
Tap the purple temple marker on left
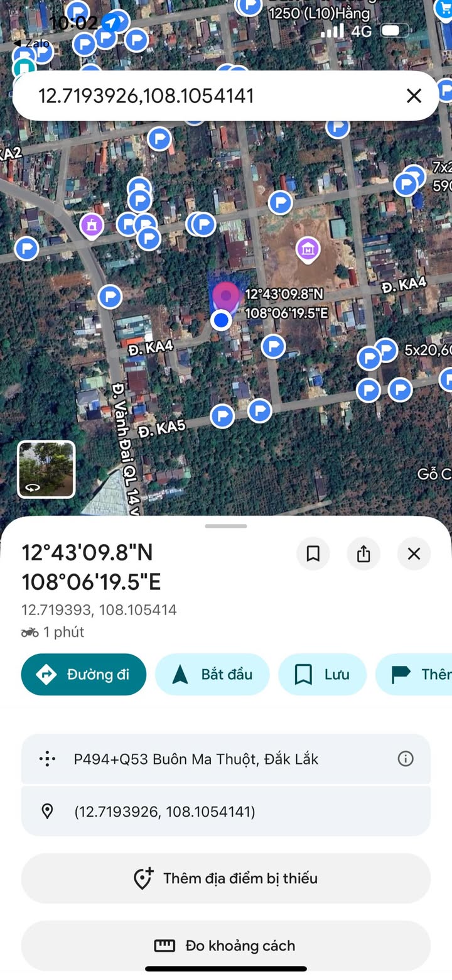92,225
